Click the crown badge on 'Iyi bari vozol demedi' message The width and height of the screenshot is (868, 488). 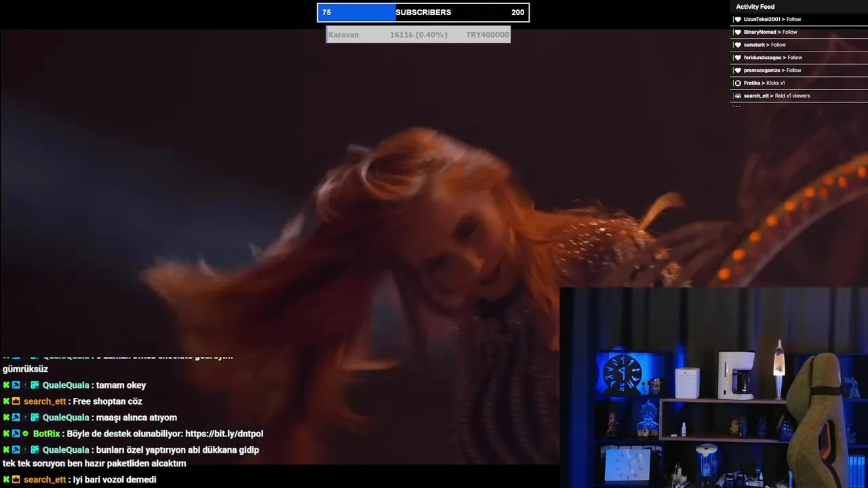click(16, 479)
